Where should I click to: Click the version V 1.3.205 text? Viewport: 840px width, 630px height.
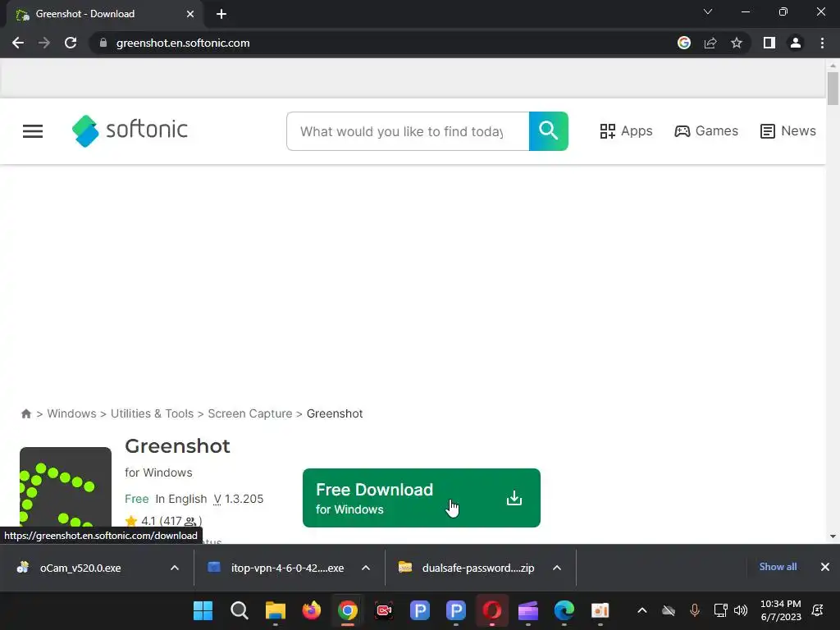tap(239, 499)
